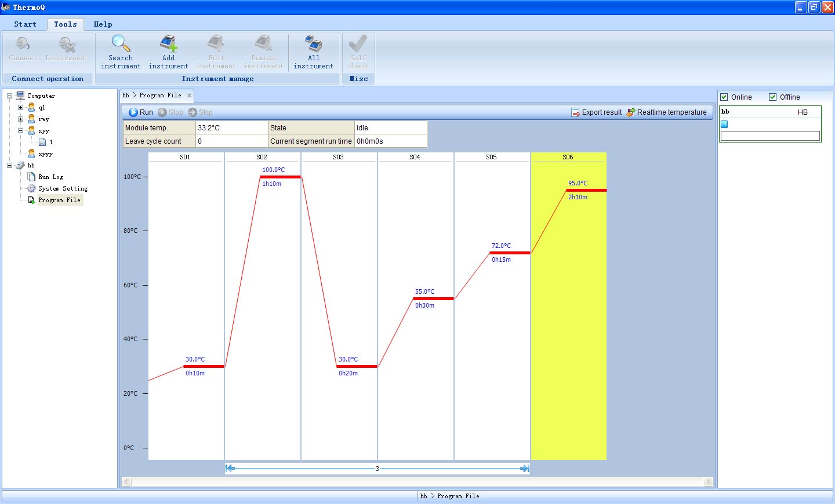835x504 pixels.
Task: Click the Export result icon
Action: (575, 112)
